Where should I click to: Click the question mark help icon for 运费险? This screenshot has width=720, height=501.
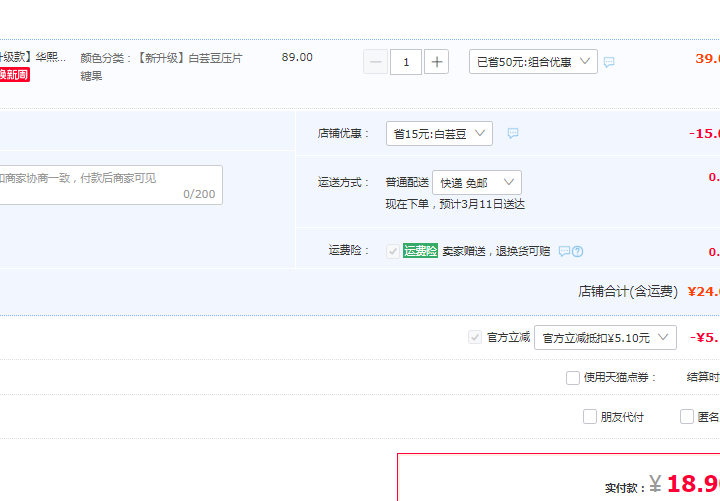[x=578, y=251]
